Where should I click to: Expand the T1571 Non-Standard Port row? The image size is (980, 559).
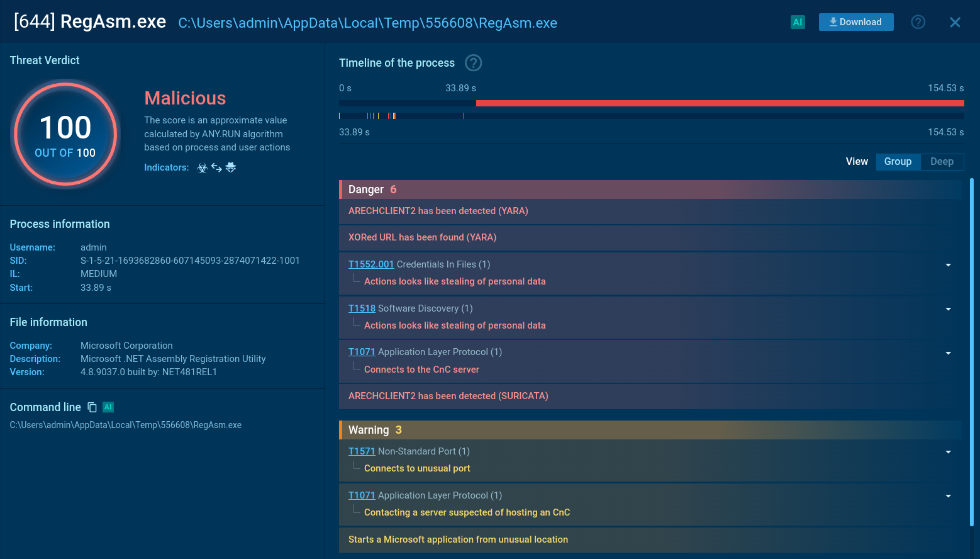tap(948, 452)
